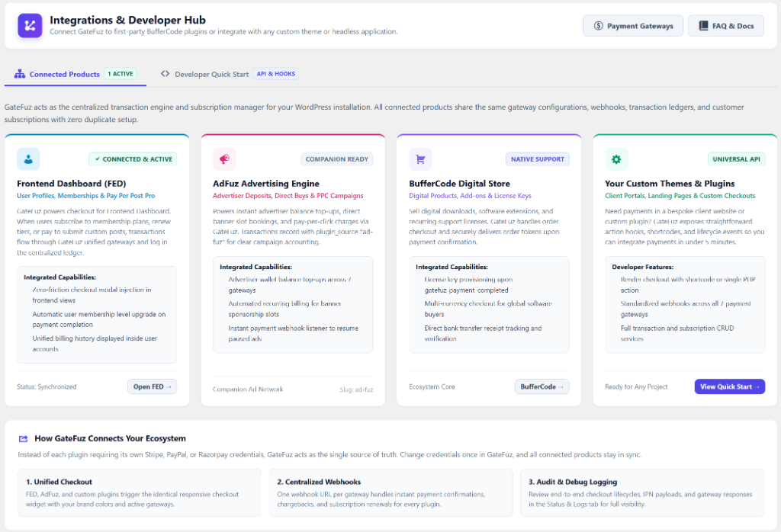Click Instant payment webhook listener item
The width and height of the screenshot is (781, 532).
tap(293, 333)
